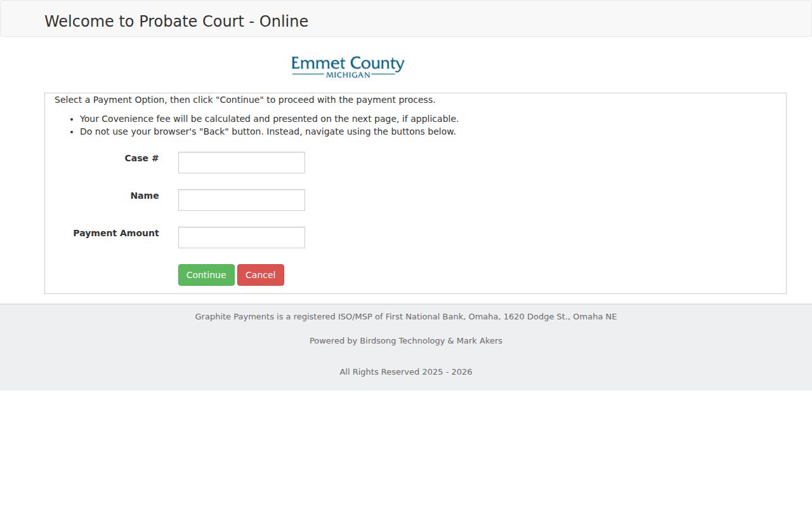Click the green Continue button

point(206,275)
